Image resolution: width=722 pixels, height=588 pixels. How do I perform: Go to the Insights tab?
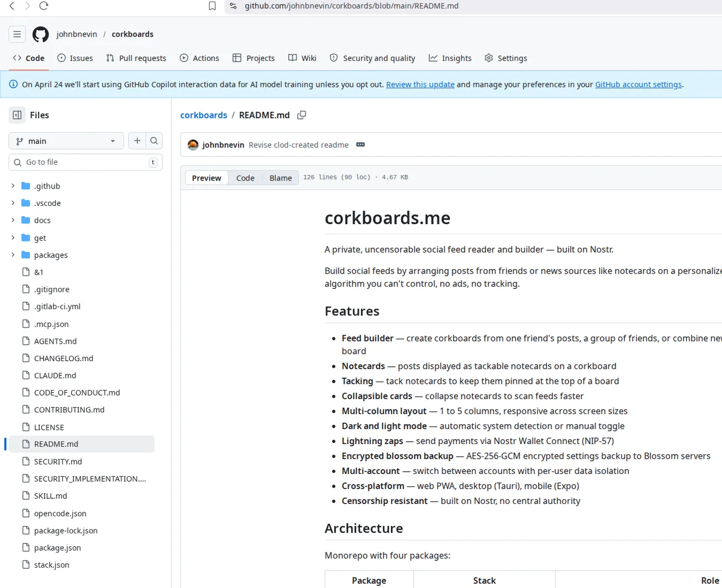tap(450, 58)
